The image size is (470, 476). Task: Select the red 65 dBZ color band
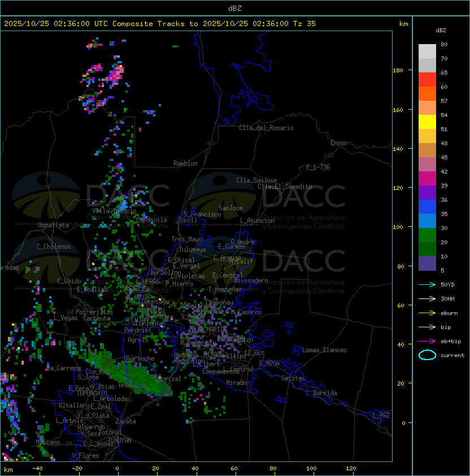[x=427, y=79]
